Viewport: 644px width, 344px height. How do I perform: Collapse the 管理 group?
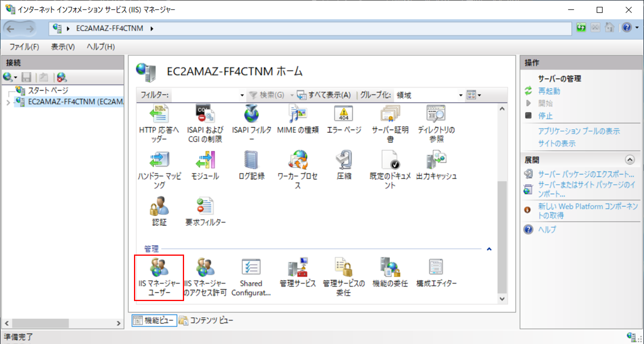[489, 249]
